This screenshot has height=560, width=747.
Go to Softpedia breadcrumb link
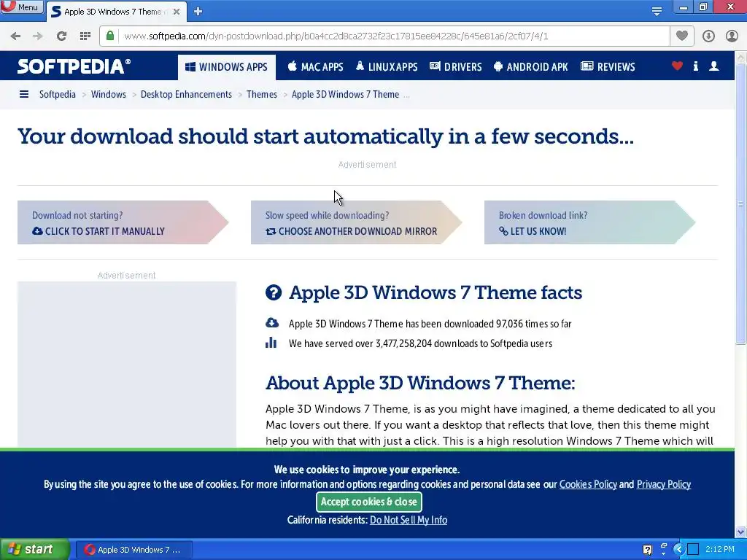coord(57,94)
